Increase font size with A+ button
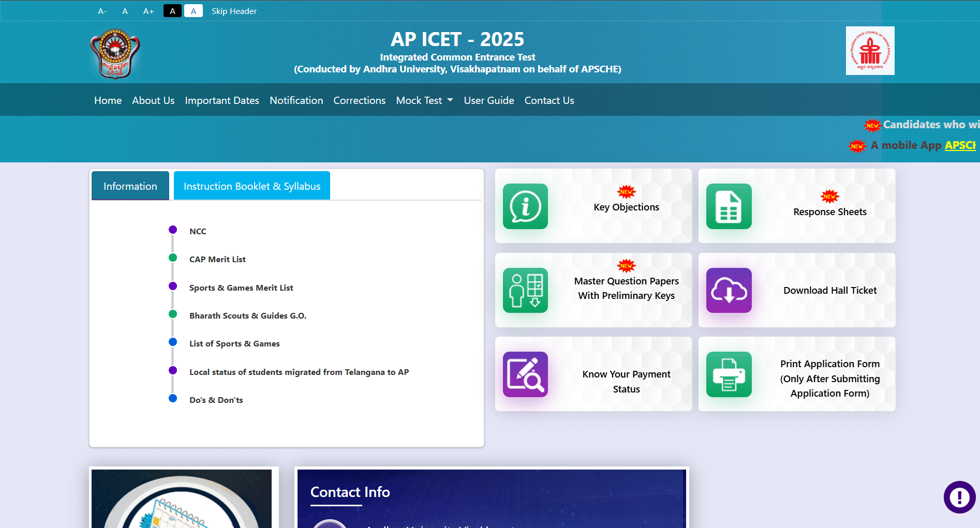The image size is (980, 528). pyautogui.click(x=149, y=11)
